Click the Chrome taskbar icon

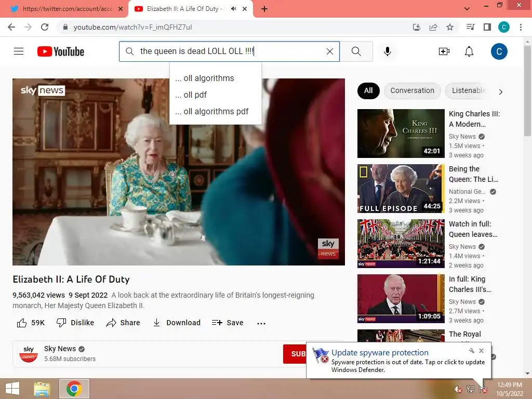coord(74,389)
